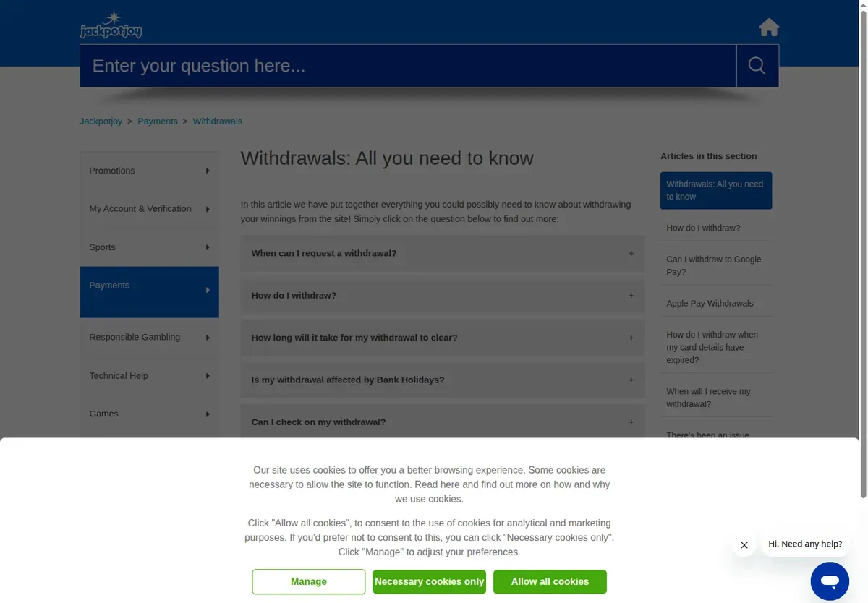
Task: Expand 'How do I withdraw?' accordion
Action: pyautogui.click(x=443, y=296)
